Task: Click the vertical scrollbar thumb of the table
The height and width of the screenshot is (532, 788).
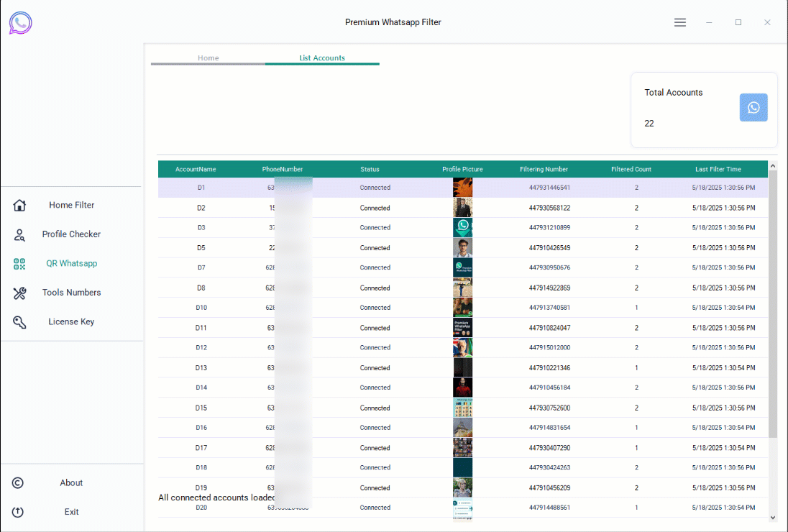Action: click(773, 304)
